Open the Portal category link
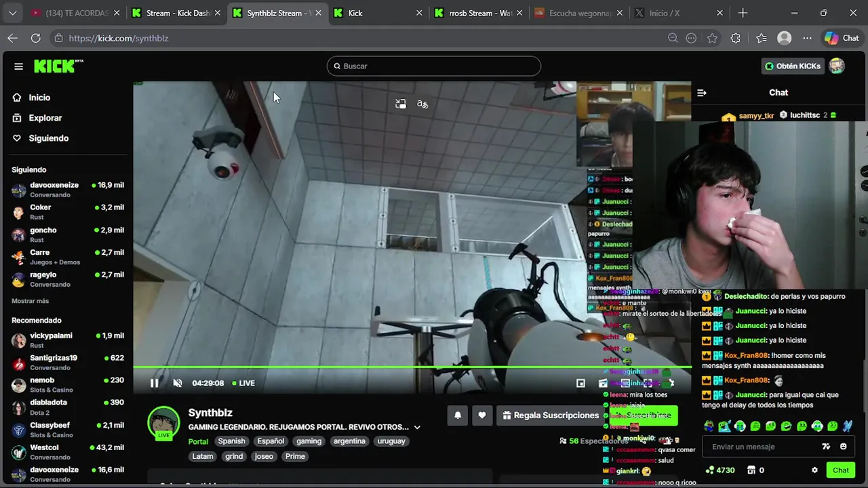The height and width of the screenshot is (488, 868). (x=198, y=441)
